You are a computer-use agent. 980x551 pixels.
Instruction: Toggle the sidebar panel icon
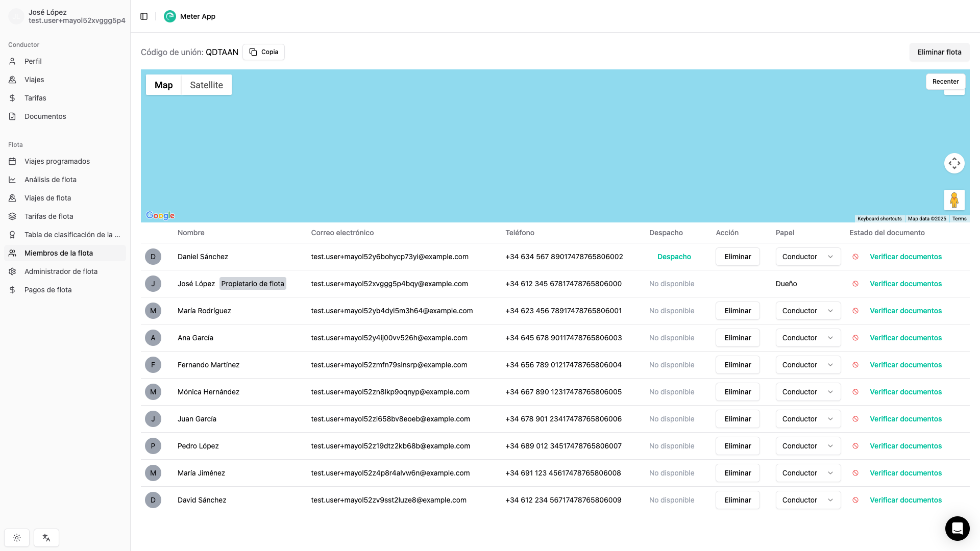point(144,16)
